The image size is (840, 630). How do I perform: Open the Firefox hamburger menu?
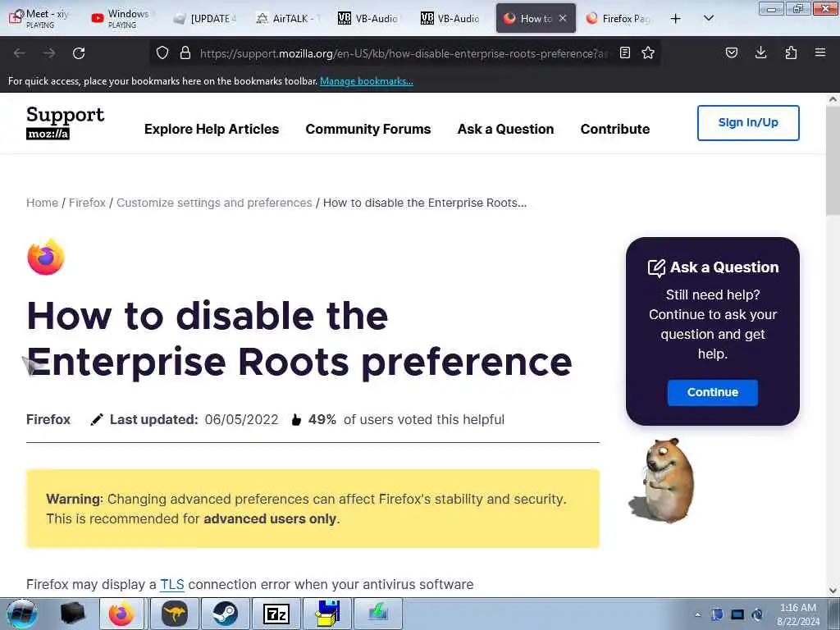(820, 52)
